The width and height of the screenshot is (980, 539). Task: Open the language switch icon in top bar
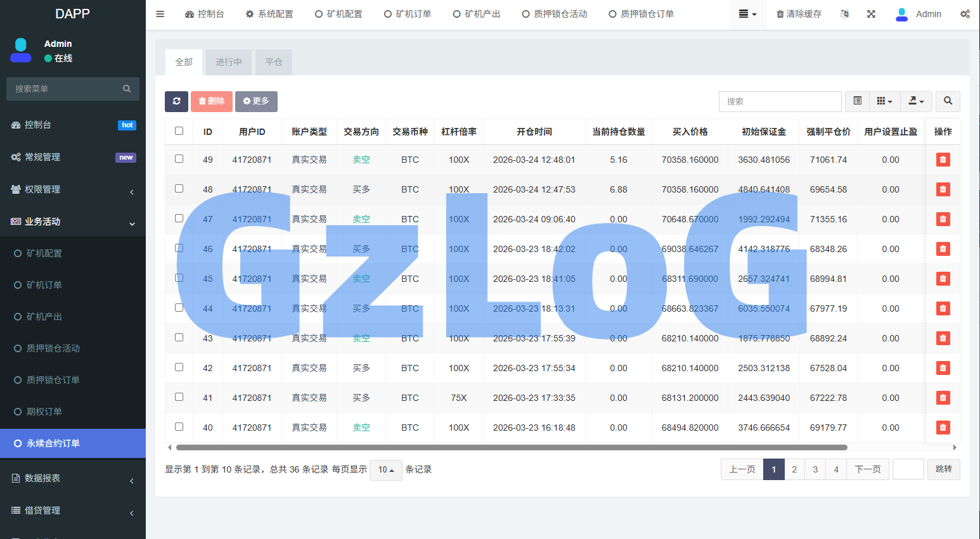[844, 13]
